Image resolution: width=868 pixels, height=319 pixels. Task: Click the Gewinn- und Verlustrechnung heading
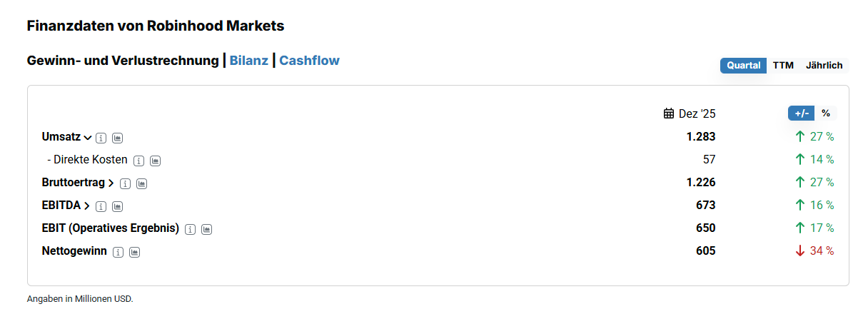[123, 61]
